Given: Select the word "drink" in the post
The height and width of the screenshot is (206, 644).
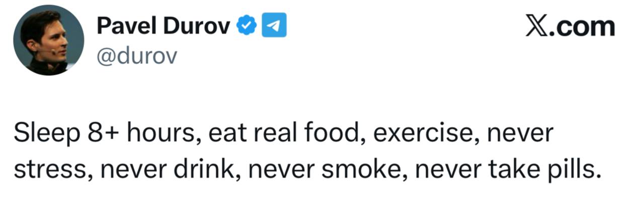Looking at the screenshot, I should (x=204, y=170).
